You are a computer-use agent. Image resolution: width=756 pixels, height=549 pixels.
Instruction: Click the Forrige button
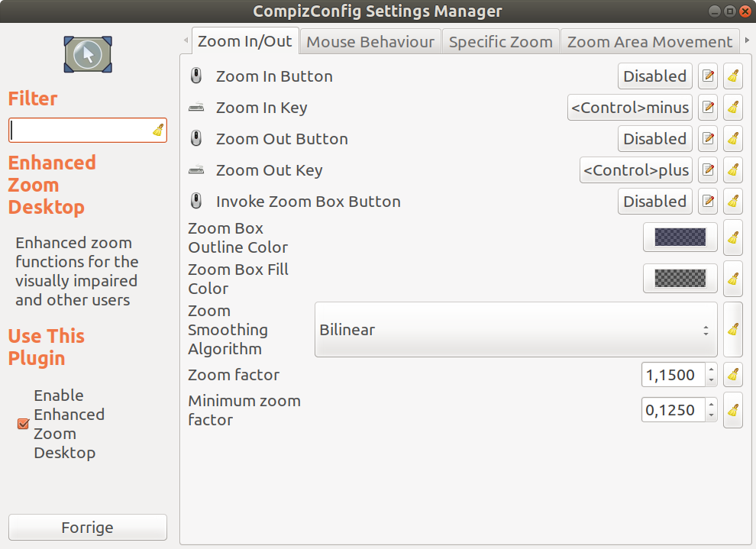click(x=88, y=528)
